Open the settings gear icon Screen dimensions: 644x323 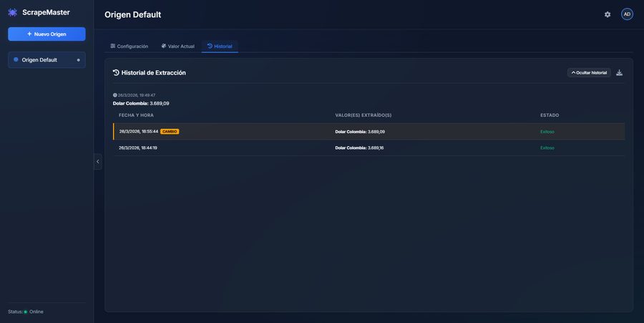[x=608, y=14]
